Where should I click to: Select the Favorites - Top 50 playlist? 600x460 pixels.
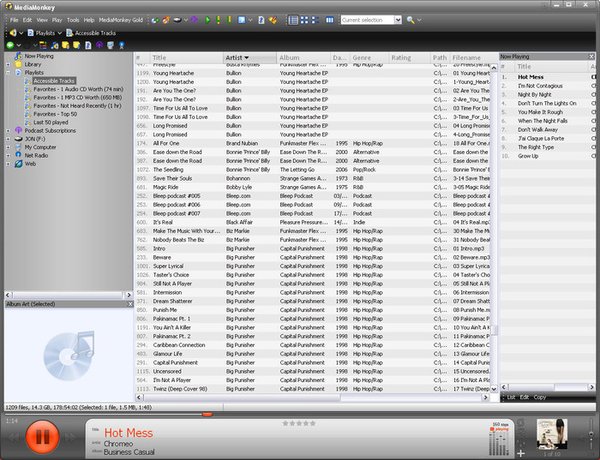[55, 114]
